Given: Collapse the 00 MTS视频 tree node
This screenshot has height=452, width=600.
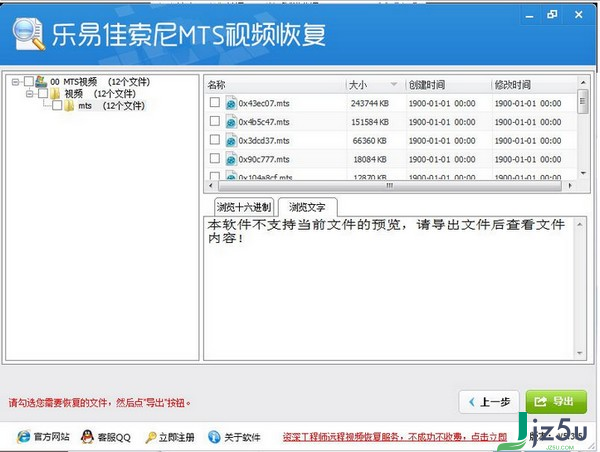Looking at the screenshot, I should click(x=15, y=82).
